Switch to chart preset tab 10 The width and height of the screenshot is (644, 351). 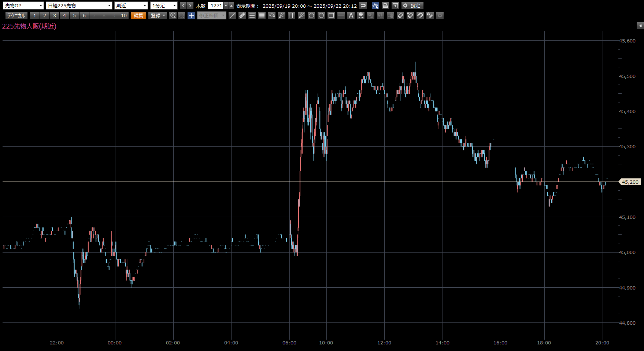coord(124,15)
